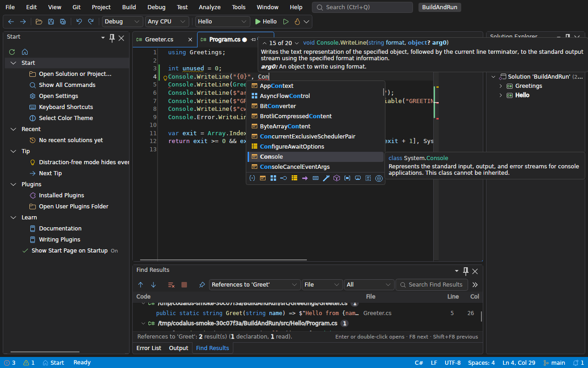Click the Open File folder toolbar icon
The width and height of the screenshot is (588, 368).
click(x=39, y=22)
